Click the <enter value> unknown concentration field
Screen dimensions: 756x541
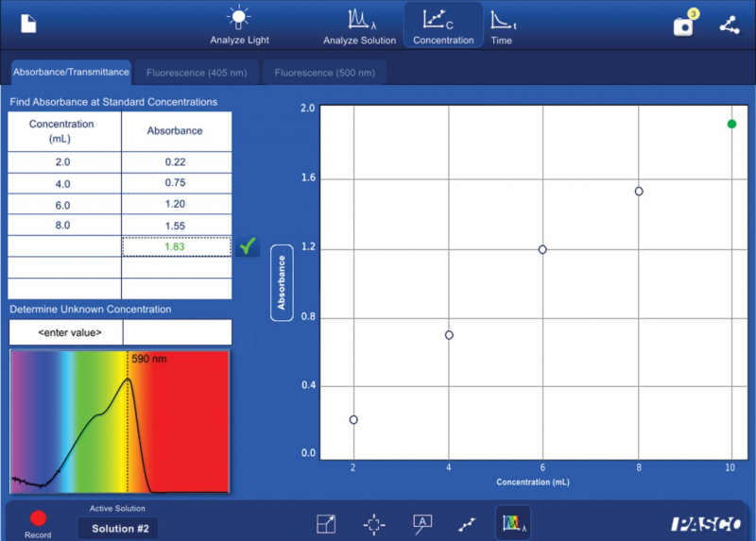pyautogui.click(x=65, y=332)
